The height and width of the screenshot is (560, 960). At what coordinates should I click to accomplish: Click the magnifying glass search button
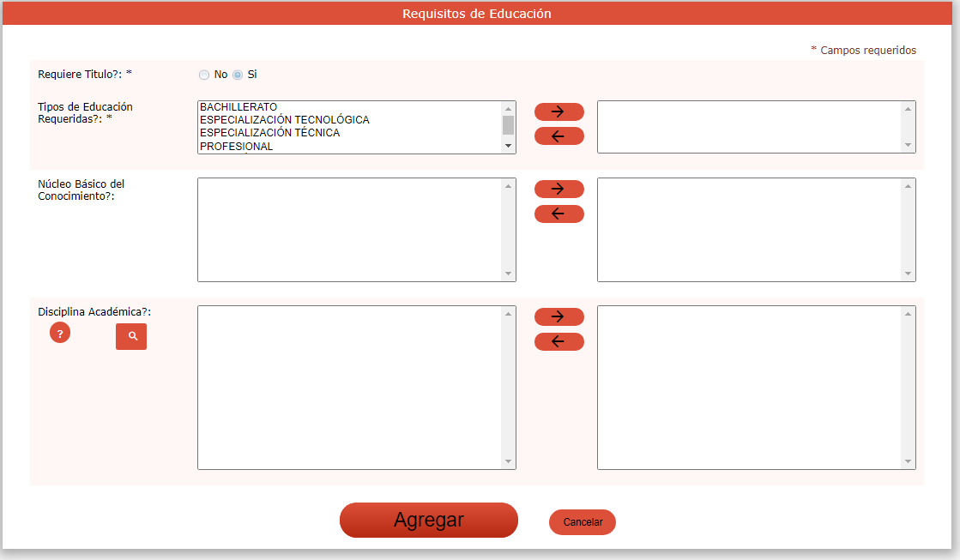coord(131,337)
